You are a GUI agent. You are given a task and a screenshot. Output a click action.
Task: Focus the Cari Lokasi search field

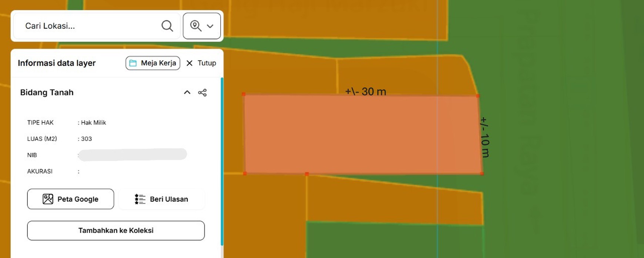(89, 26)
